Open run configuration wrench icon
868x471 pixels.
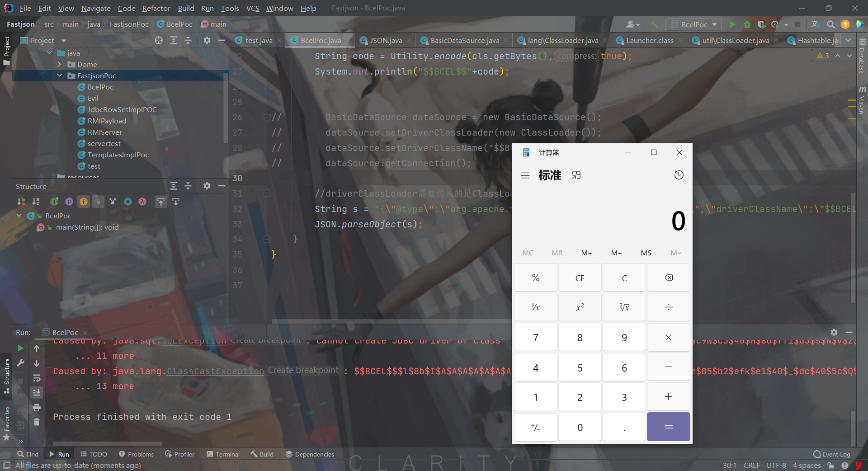pos(20,363)
